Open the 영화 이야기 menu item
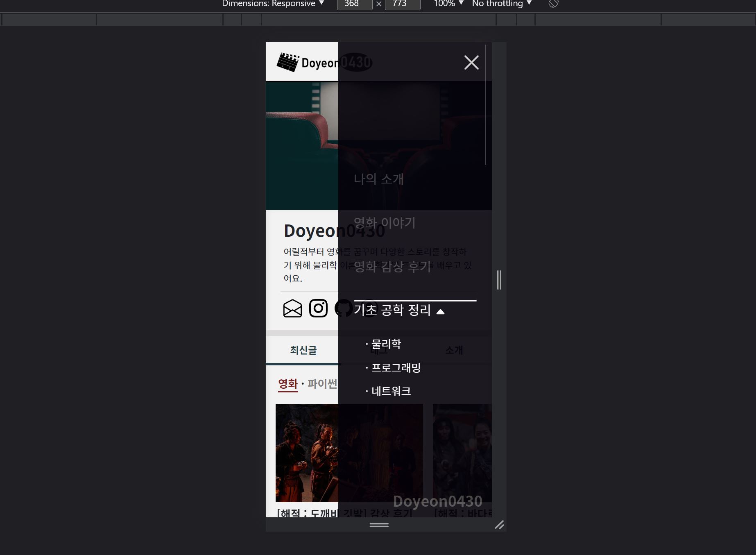The width and height of the screenshot is (756, 555). click(385, 223)
